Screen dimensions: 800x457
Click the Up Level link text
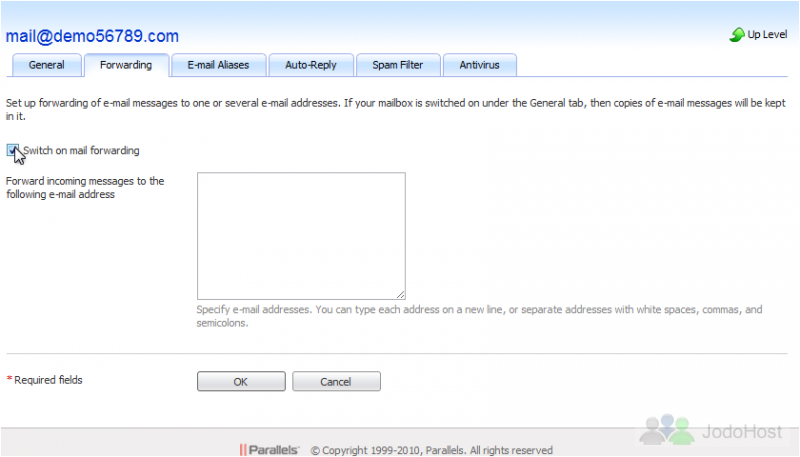click(767, 34)
